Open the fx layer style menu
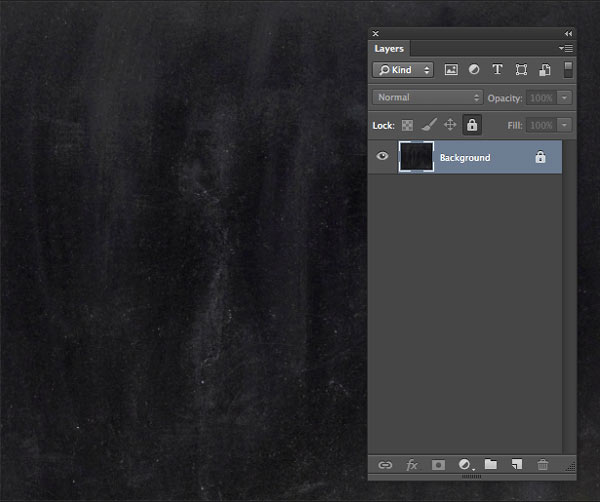This screenshot has width=600, height=502. coord(411,465)
